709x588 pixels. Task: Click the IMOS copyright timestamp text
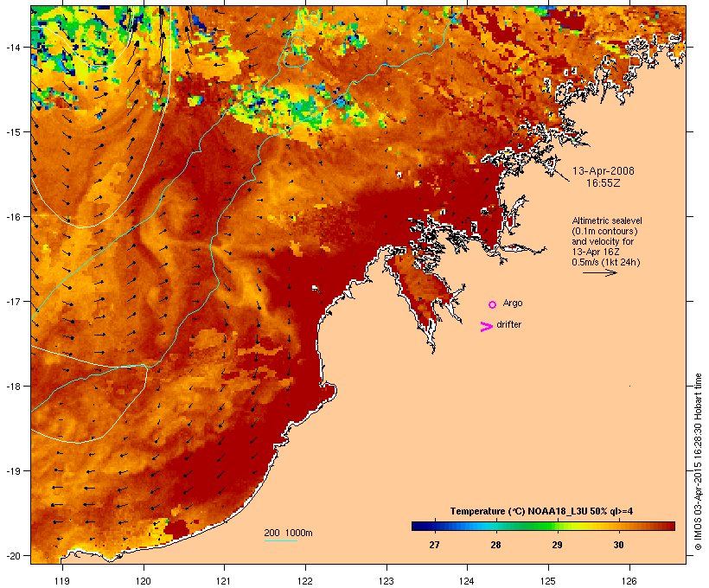pos(699,462)
